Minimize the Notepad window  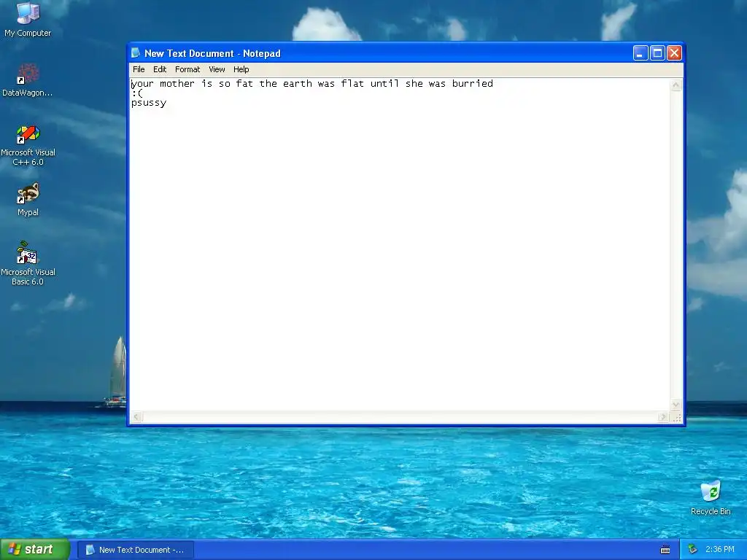(640, 52)
